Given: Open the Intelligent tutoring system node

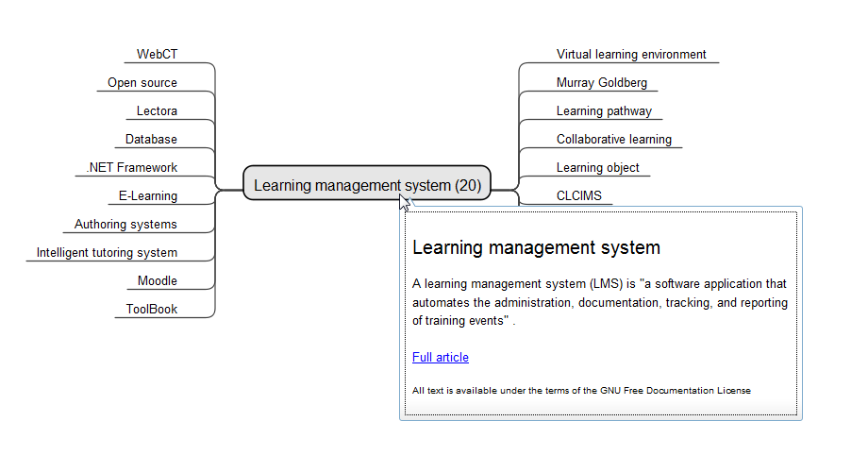Looking at the screenshot, I should 107,253.
